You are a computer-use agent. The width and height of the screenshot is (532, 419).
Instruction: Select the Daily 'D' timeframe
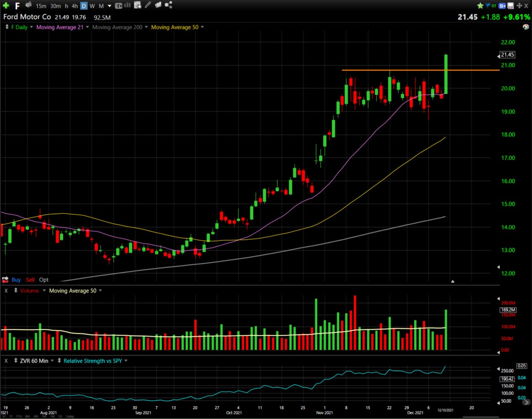coord(84,6)
